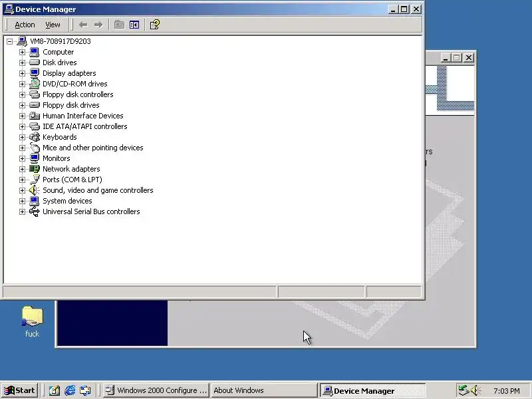Click the Keyboards category icon
This screenshot has height=399, width=532.
point(35,137)
